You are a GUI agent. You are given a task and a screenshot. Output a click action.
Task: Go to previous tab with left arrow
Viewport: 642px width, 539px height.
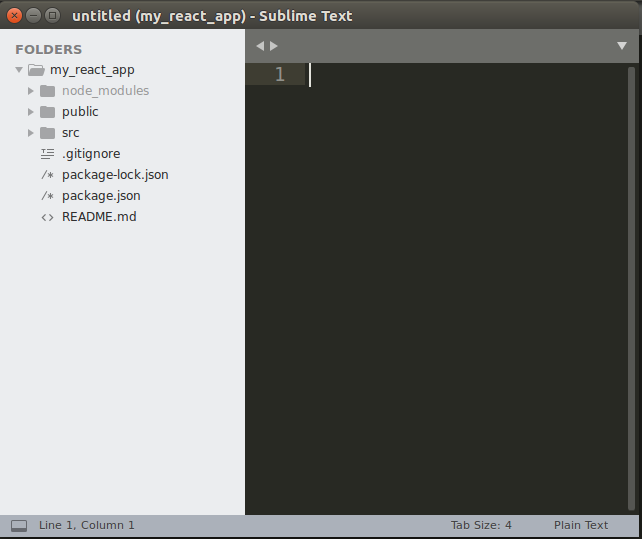[x=260, y=46]
